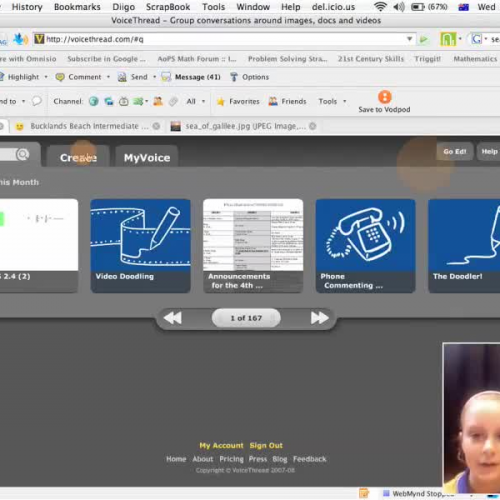Click the second channel icon after the globe
This screenshot has height=500, width=500.
tap(109, 101)
